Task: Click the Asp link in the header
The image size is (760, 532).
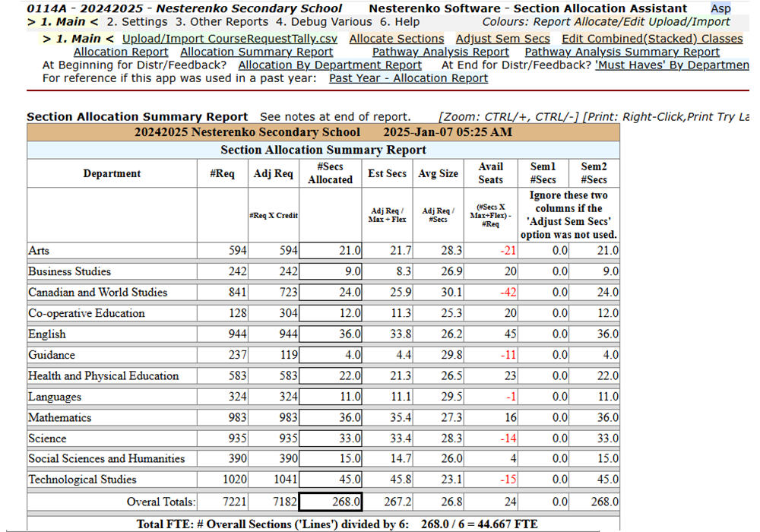Action: pyautogui.click(x=720, y=8)
